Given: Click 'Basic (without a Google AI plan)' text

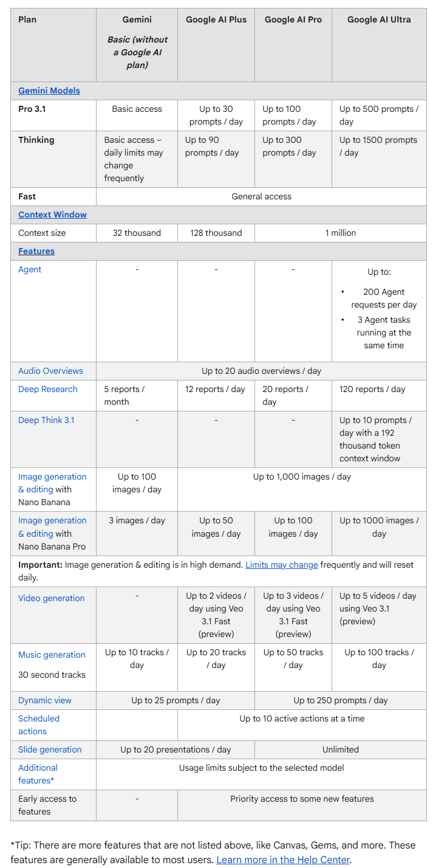Looking at the screenshot, I should [x=137, y=52].
